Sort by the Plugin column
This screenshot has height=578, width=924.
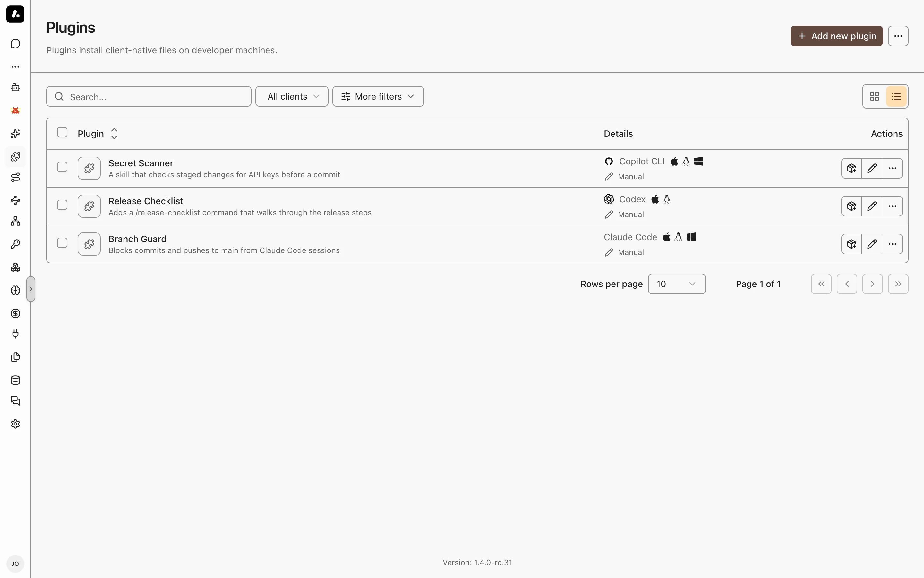tap(98, 133)
